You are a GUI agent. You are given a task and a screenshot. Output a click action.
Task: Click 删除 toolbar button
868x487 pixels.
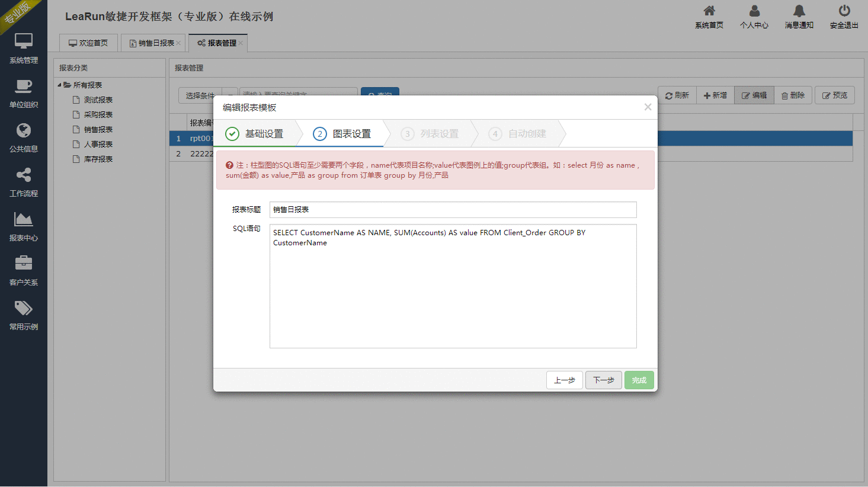point(793,95)
